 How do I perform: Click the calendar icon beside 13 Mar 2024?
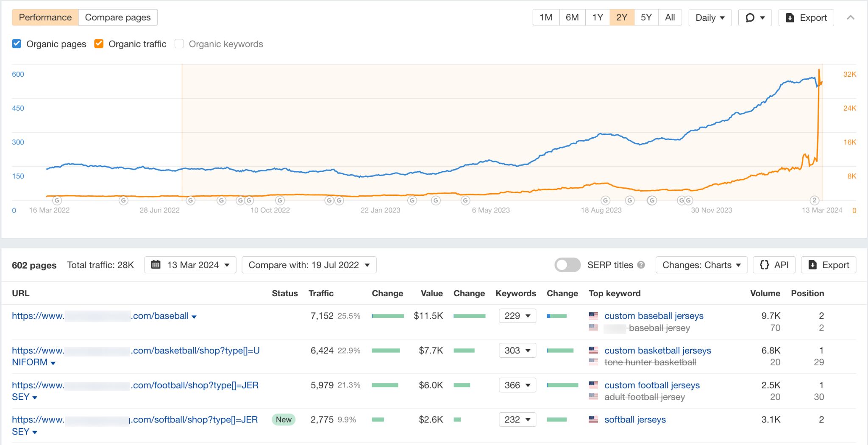(156, 264)
